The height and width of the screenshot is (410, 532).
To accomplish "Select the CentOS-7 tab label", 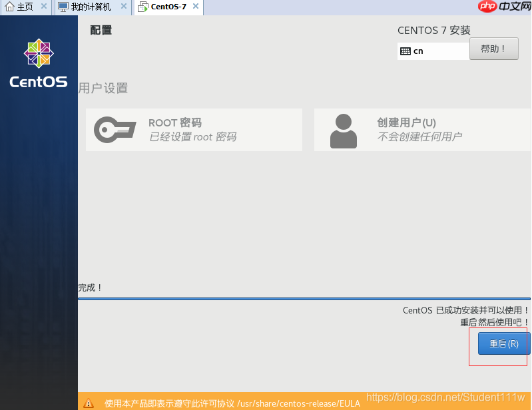I will (168, 7).
